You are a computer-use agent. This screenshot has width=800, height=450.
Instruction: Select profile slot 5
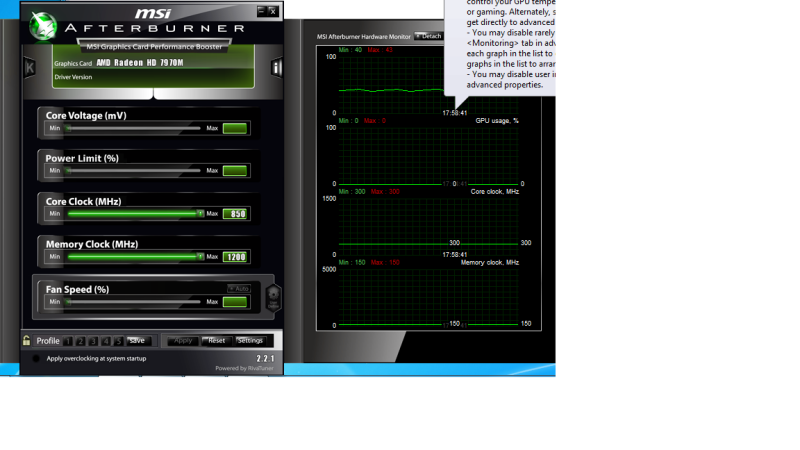click(x=118, y=341)
